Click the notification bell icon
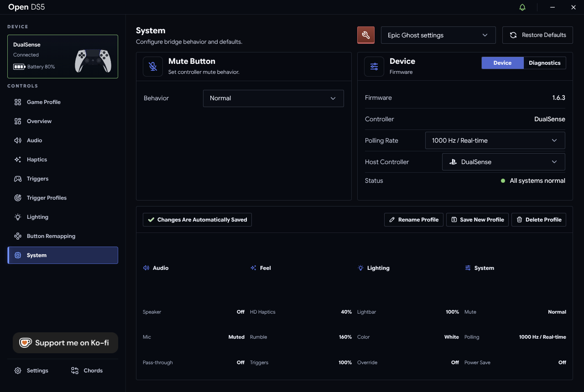 tap(522, 7)
